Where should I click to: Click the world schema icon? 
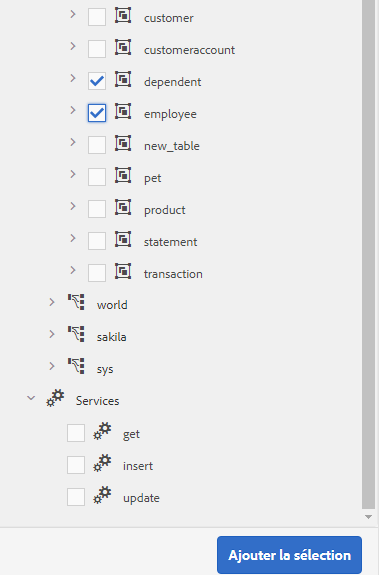point(76,302)
